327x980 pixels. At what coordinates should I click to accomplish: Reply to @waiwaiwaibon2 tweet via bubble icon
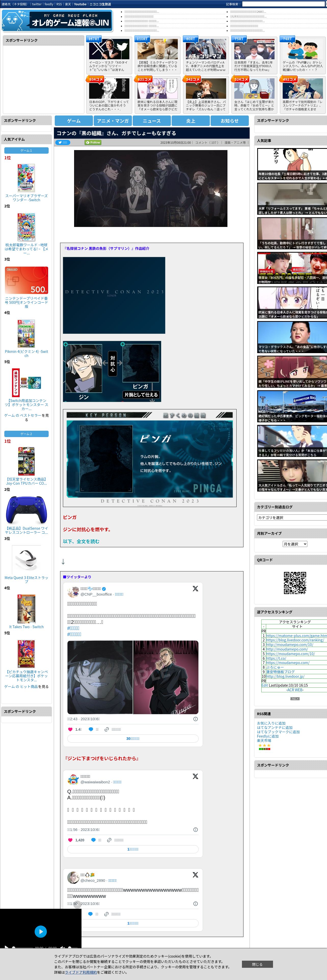(94, 840)
